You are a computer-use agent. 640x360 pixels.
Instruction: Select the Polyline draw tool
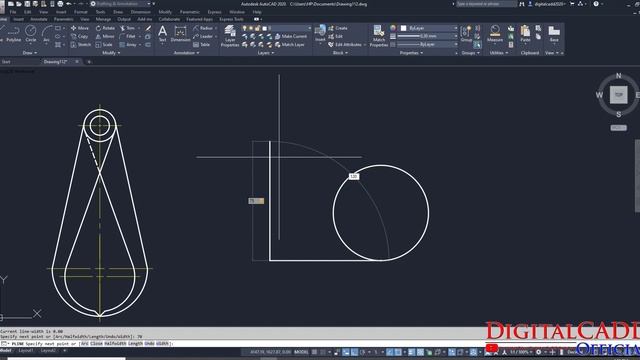pos(13,33)
